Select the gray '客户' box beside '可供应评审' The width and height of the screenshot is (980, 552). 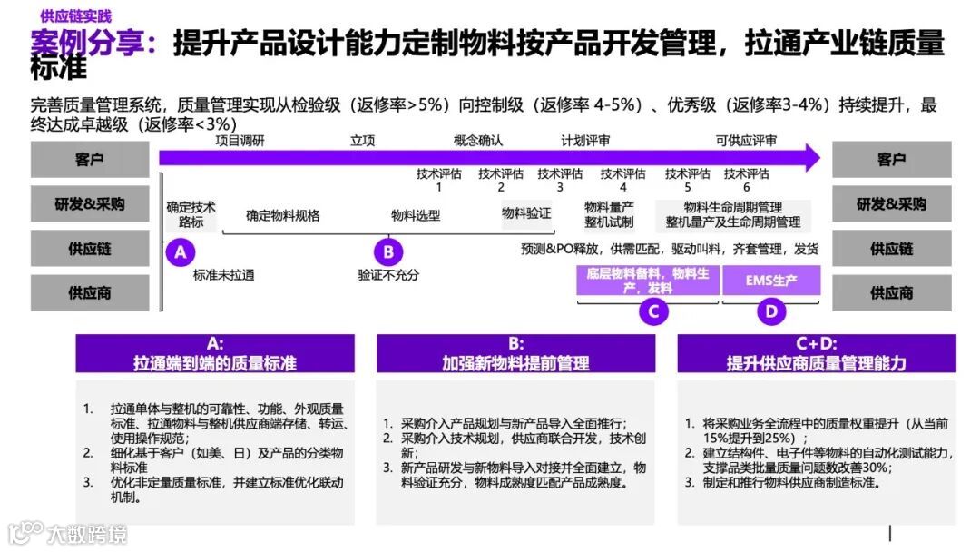891,160
